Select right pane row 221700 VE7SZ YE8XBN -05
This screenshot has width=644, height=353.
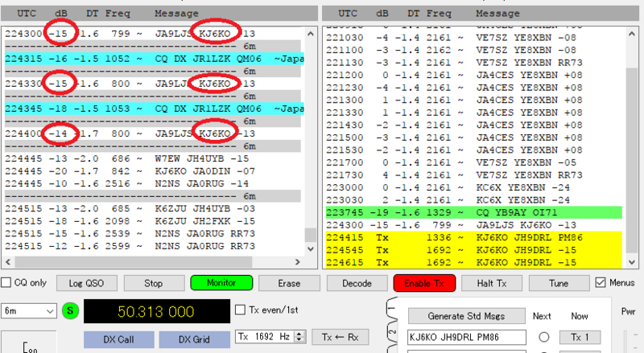(x=474, y=162)
